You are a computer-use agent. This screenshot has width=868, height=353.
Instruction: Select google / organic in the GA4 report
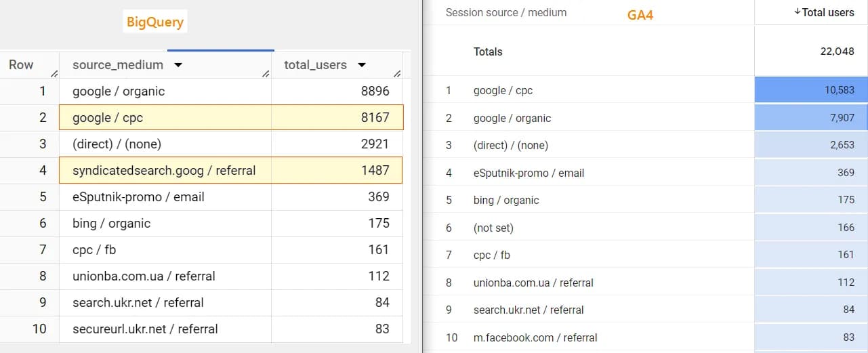tap(512, 118)
